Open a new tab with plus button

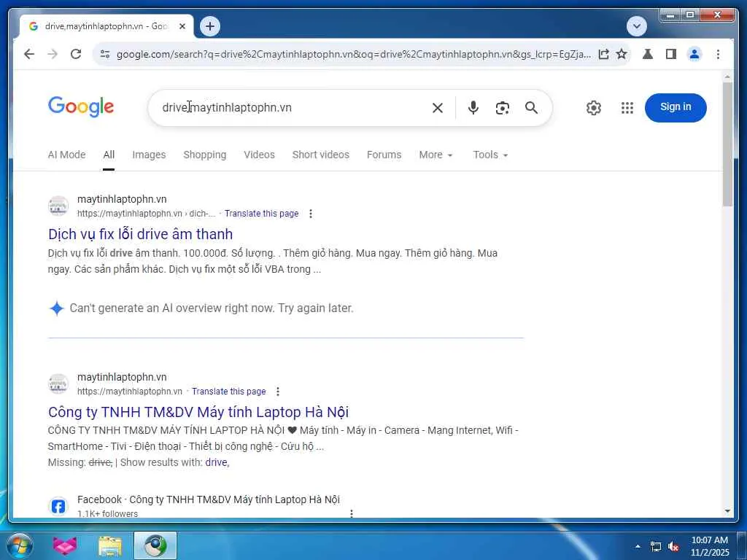click(x=210, y=26)
